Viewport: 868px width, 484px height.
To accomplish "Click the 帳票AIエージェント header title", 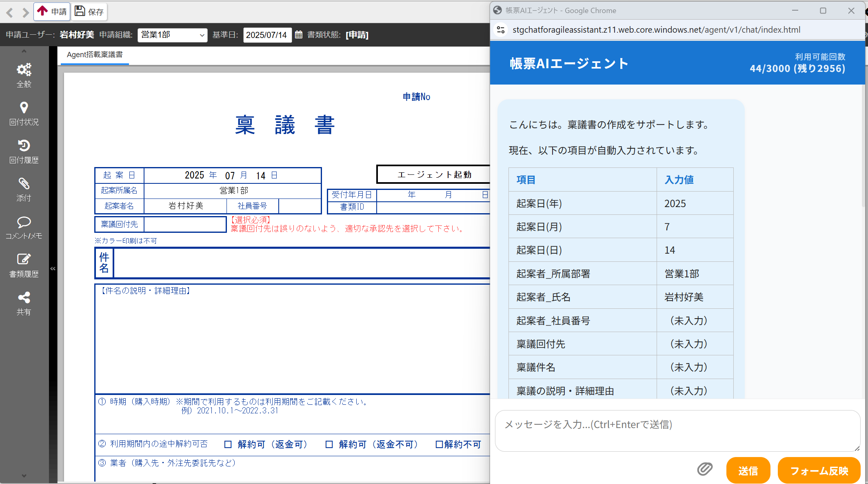I will pyautogui.click(x=569, y=64).
